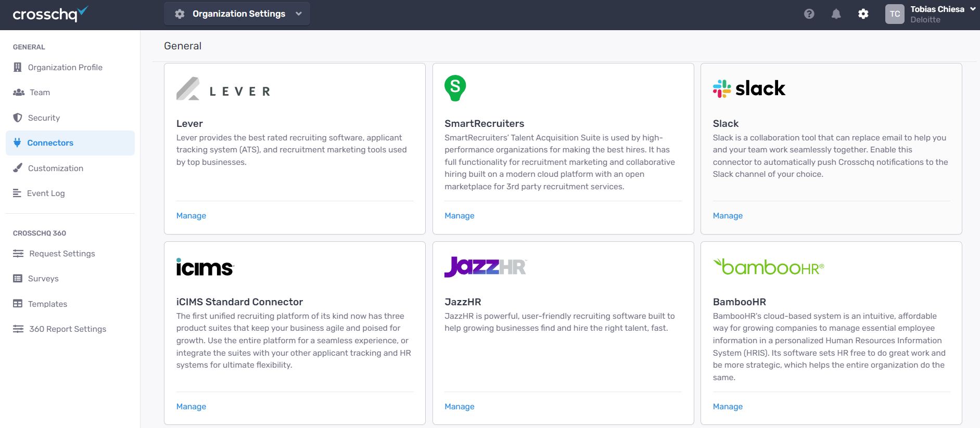Click the GENERAL sidebar section label
The image size is (980, 428).
[29, 47]
